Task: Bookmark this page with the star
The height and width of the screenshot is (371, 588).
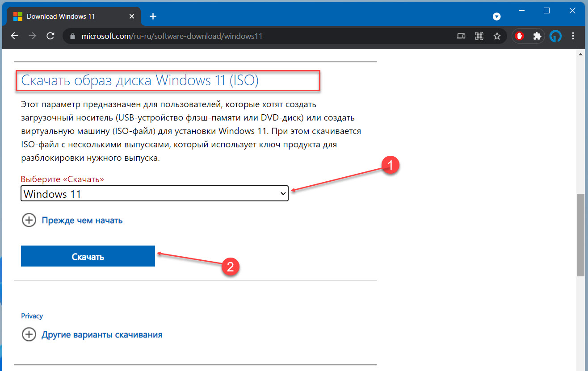Action: (x=497, y=36)
